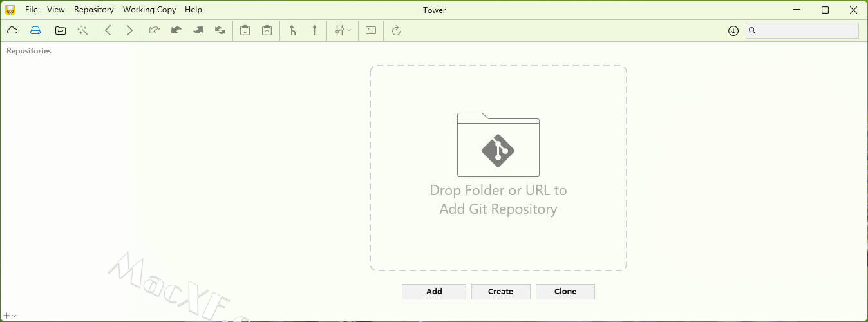Click the plus dropdown at sidebar bottom

tap(10, 316)
